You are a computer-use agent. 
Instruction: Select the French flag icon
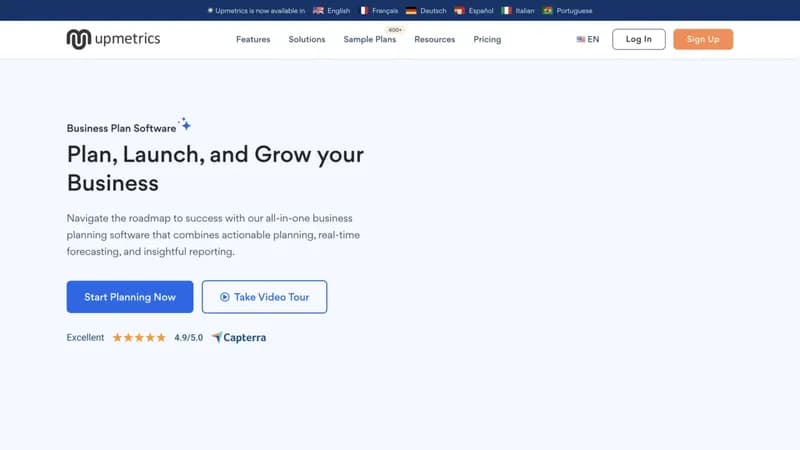[x=364, y=11]
